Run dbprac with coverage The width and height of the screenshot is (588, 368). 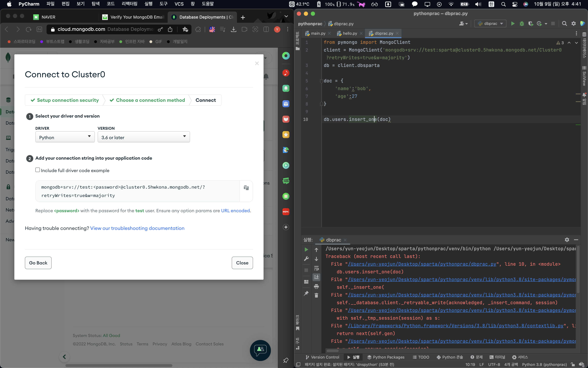(530, 24)
